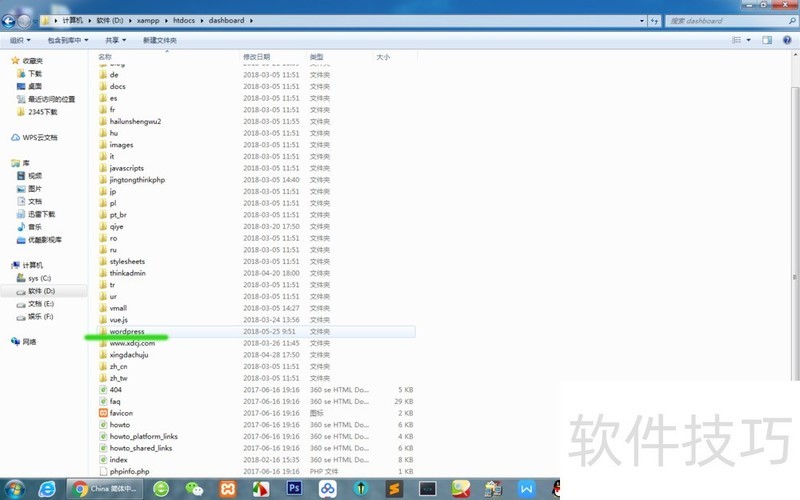The height and width of the screenshot is (500, 800).
Task: Sort by the 大小 size column header
Action: click(x=394, y=57)
